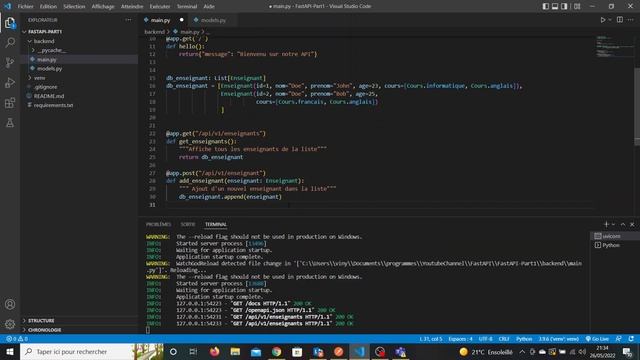Open the README.md file
This screenshot has height=360, width=640.
pos(80,96)
